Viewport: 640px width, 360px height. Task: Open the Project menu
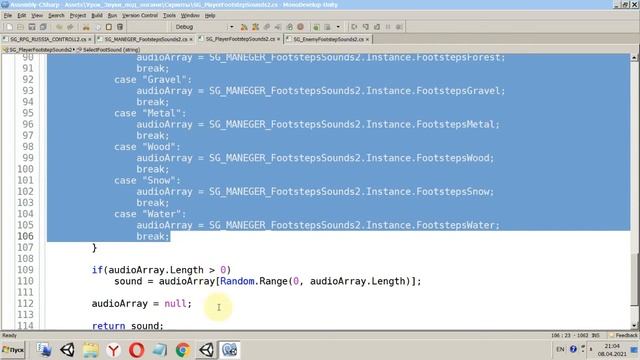click(x=78, y=16)
